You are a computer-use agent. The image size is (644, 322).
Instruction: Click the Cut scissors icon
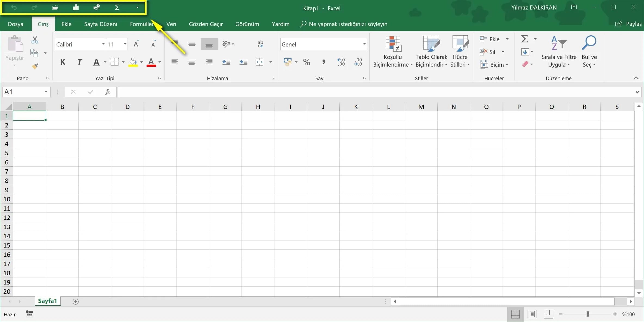pyautogui.click(x=35, y=40)
